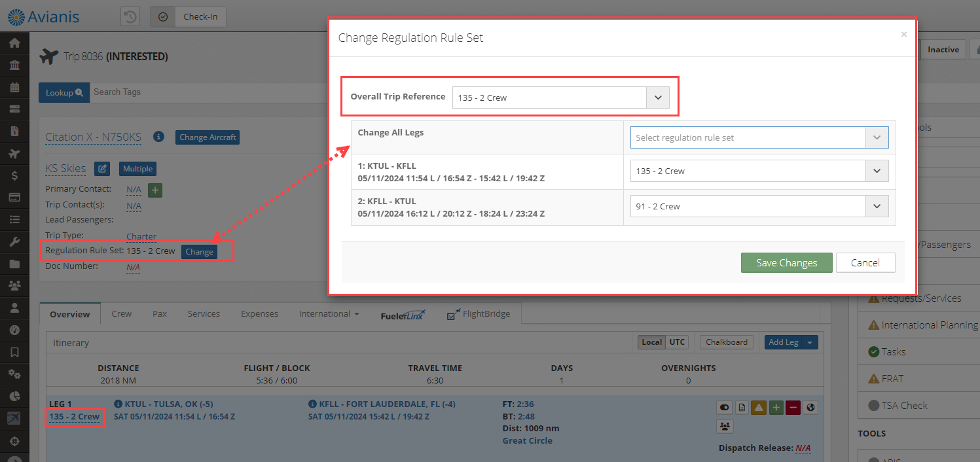Open rule set dropdown for leg KFLL - KTUL

pos(759,206)
